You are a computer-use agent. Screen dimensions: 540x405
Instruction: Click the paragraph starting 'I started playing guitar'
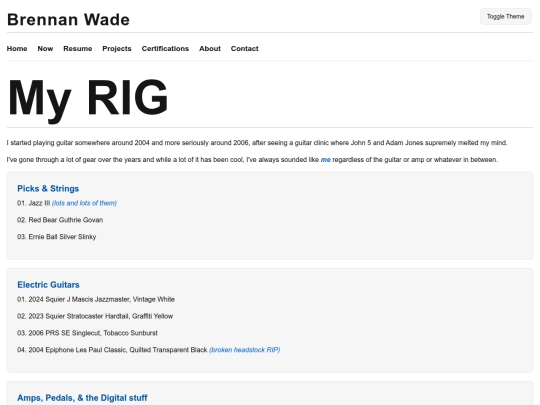click(257, 143)
